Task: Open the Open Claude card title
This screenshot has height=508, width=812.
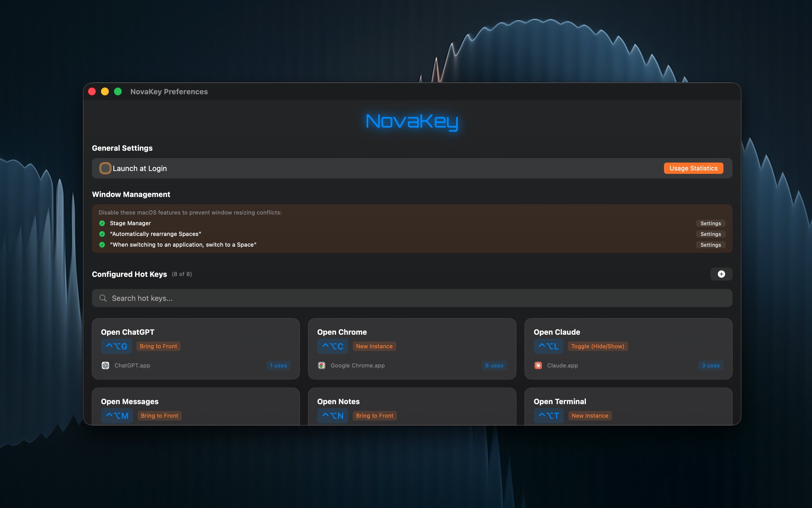Action: pos(557,332)
